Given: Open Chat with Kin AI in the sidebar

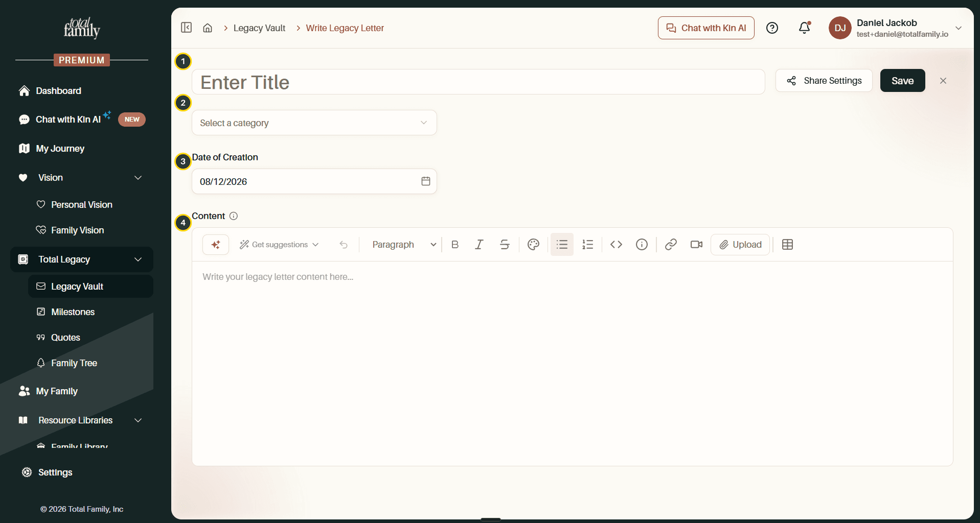Looking at the screenshot, I should pos(68,120).
